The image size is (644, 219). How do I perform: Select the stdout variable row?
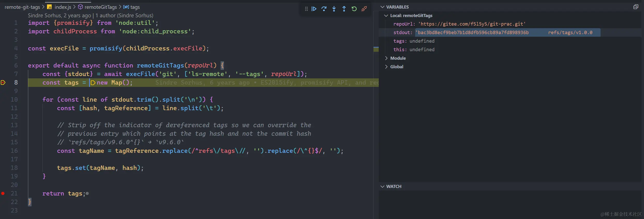[x=510, y=33]
